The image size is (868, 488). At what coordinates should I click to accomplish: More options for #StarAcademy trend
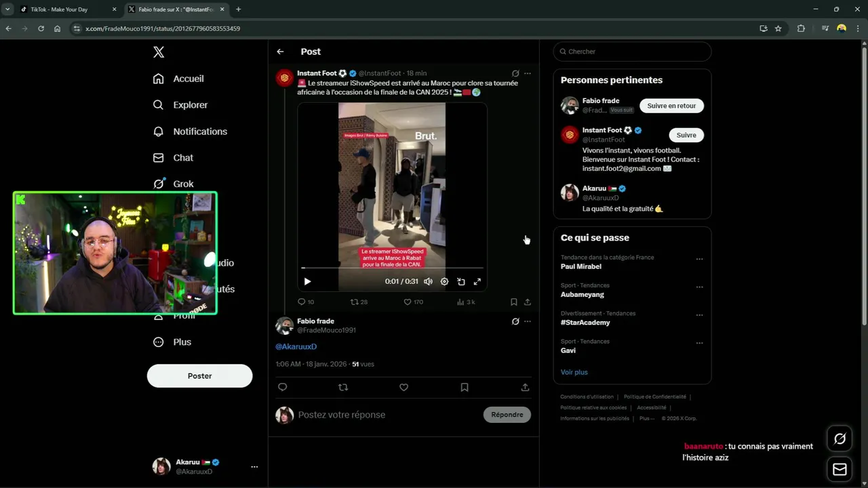pos(699,315)
